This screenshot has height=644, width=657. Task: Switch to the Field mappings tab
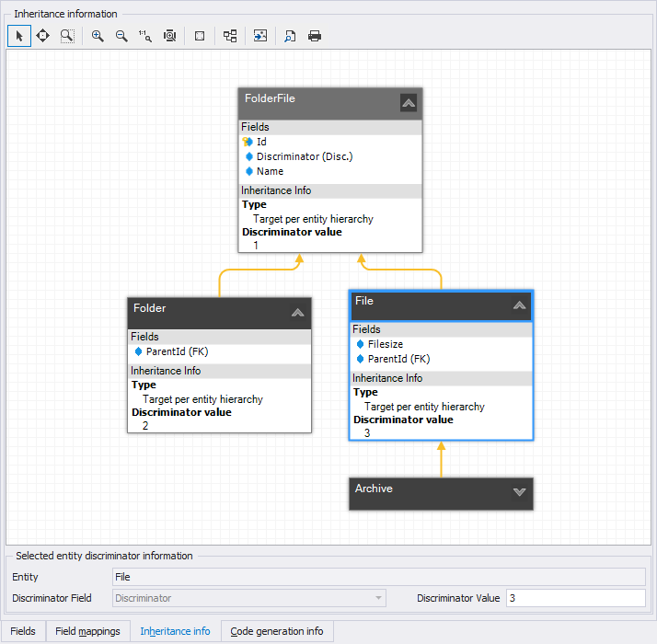(x=87, y=631)
